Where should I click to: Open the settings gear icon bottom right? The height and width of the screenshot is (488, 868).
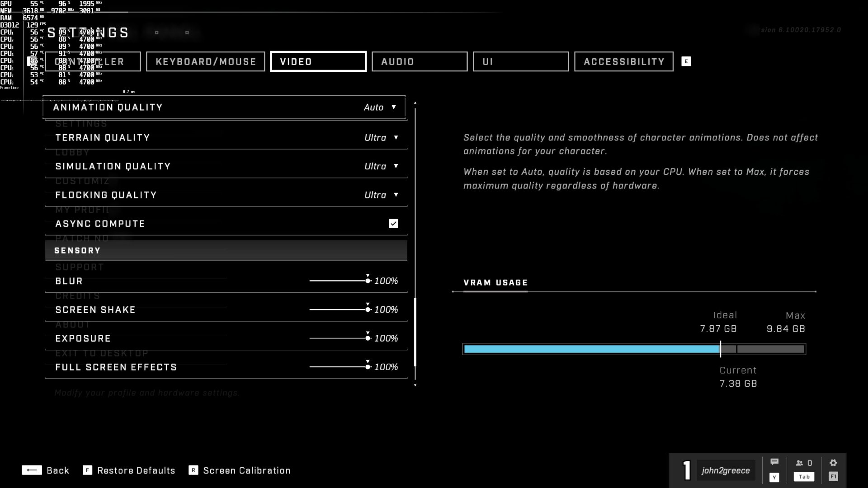click(833, 462)
